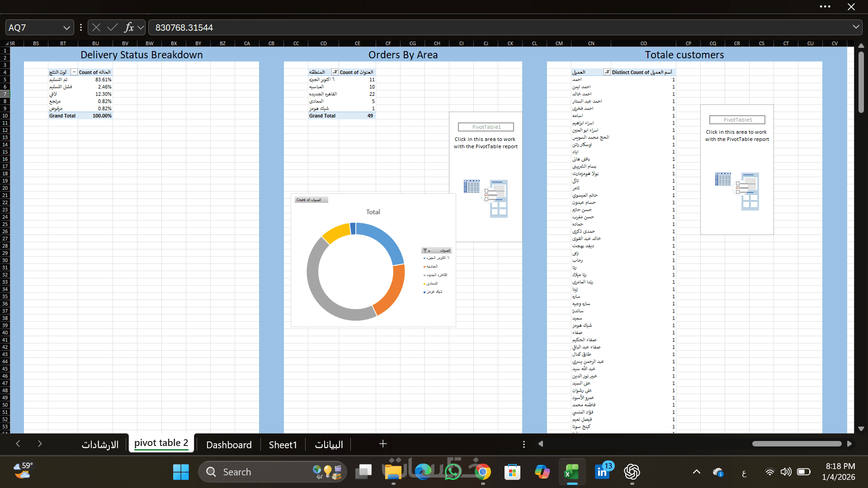Image resolution: width=868 pixels, height=488 pixels.
Task: Click the add new sheet plus icon
Action: 383,444
